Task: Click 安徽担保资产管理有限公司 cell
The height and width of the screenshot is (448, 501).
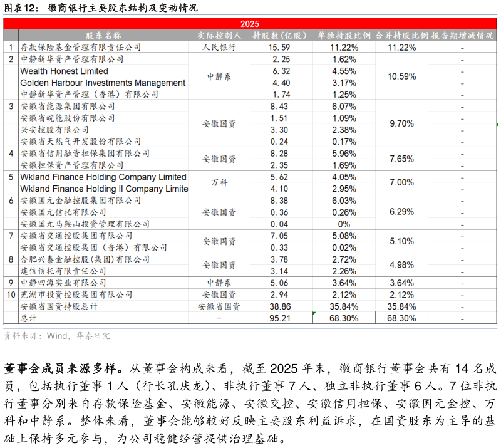Action: tap(72, 165)
